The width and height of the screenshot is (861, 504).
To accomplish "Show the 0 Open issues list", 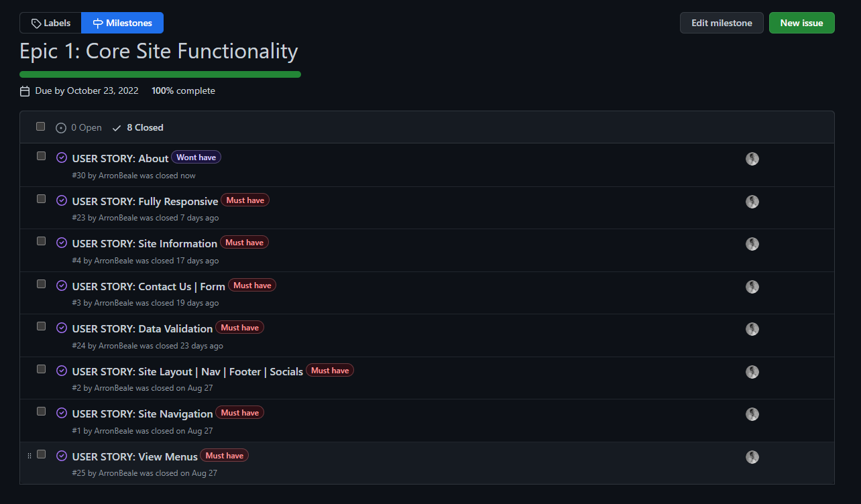I will (x=78, y=127).
